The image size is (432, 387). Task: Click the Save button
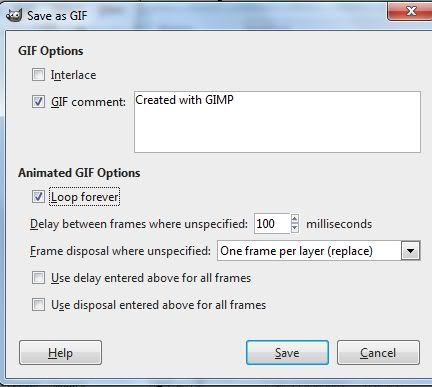pos(287,353)
